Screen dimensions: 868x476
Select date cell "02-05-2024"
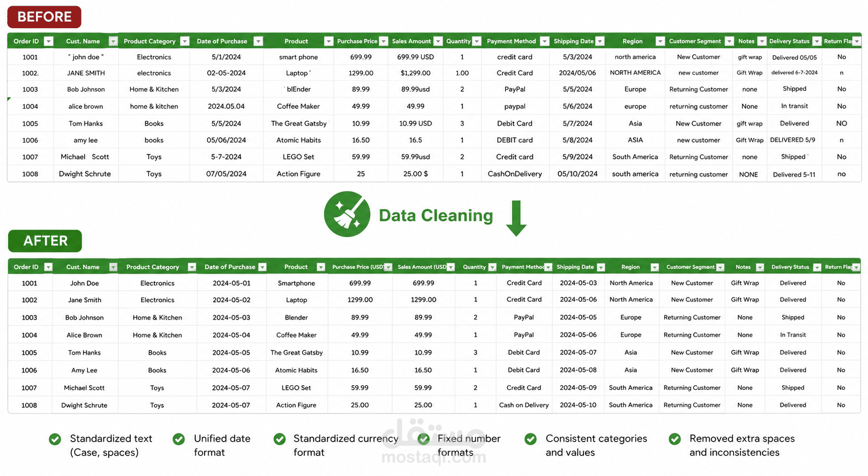[x=226, y=73]
